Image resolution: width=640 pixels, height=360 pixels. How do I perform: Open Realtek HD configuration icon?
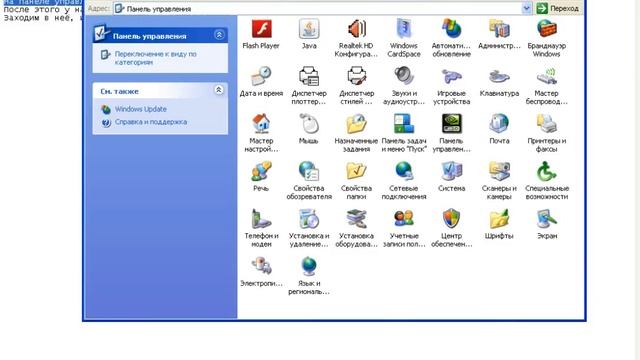click(x=356, y=29)
